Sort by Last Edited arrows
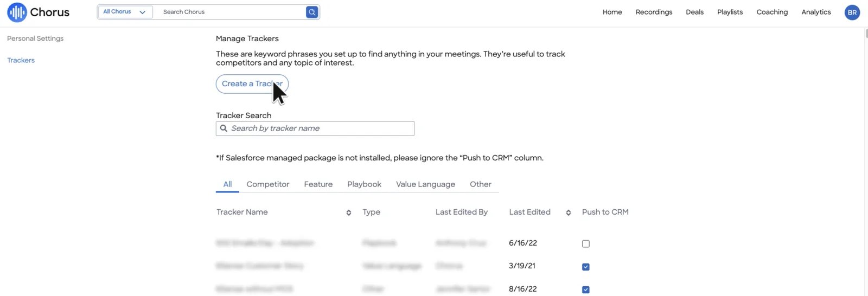The height and width of the screenshot is (296, 868). pyautogui.click(x=569, y=213)
